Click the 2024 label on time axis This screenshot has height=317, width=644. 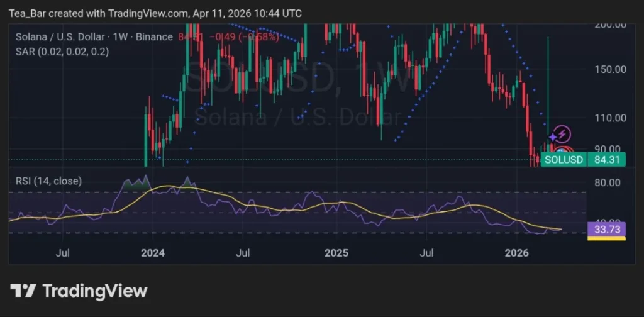coord(153,253)
